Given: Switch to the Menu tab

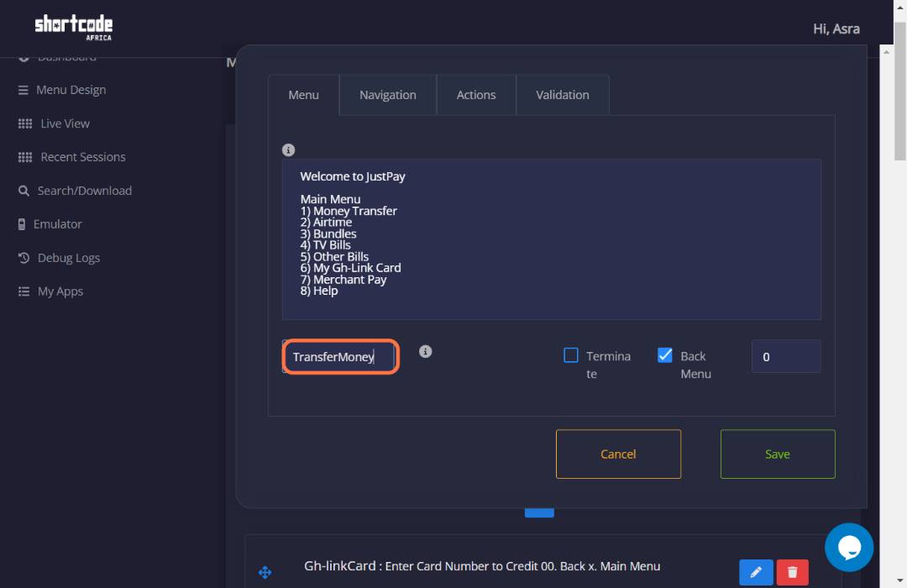Looking at the screenshot, I should point(304,95).
